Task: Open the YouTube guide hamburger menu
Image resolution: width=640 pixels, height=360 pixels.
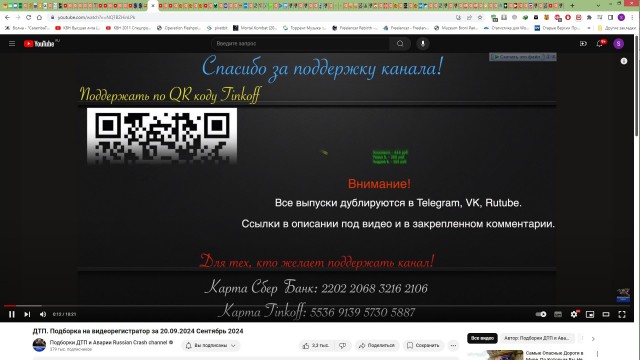Action: [x=12, y=44]
